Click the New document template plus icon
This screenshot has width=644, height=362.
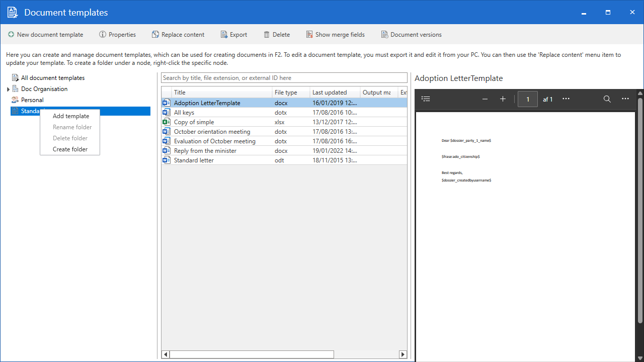[x=11, y=35]
